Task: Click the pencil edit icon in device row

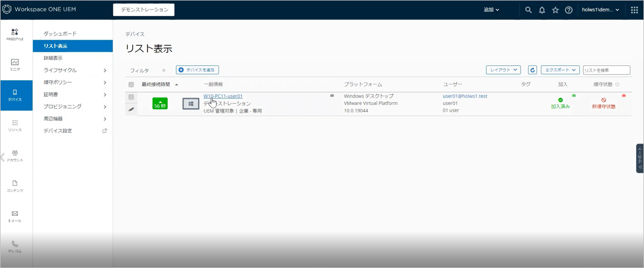Action: (131, 110)
